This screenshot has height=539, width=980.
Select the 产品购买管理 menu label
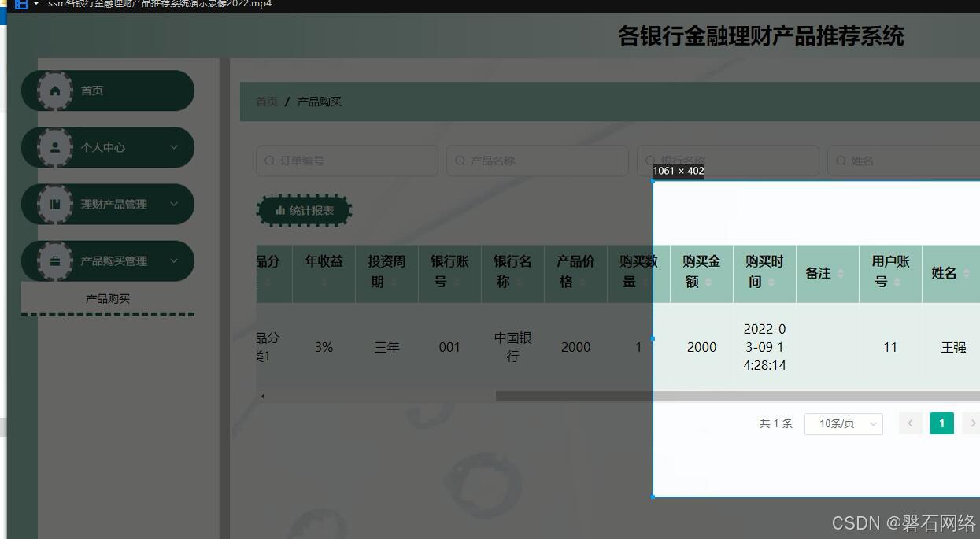(113, 260)
